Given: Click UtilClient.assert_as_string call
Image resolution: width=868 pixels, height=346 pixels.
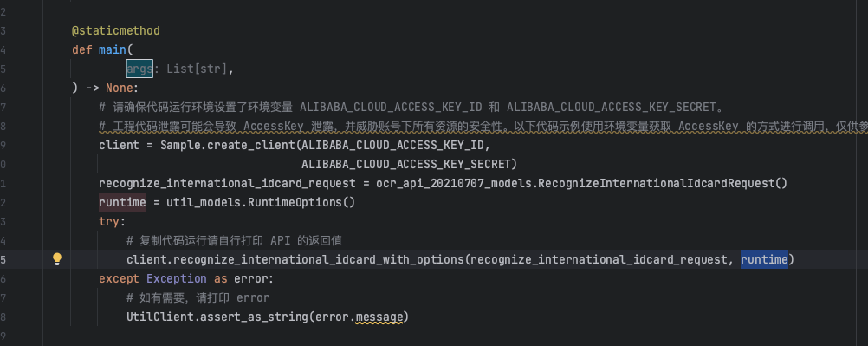Looking at the screenshot, I should click(217, 317).
